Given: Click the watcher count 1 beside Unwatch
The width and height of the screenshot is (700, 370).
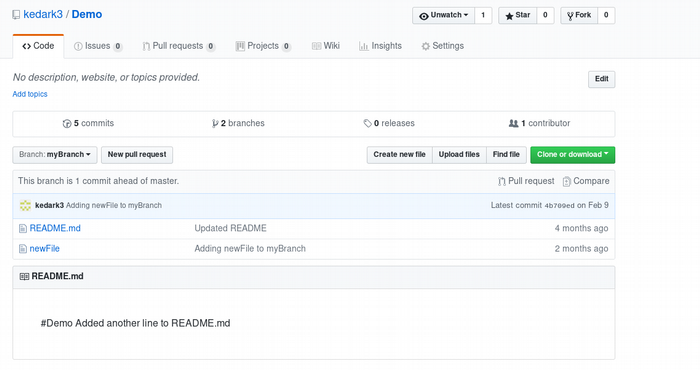Looking at the screenshot, I should coord(483,16).
